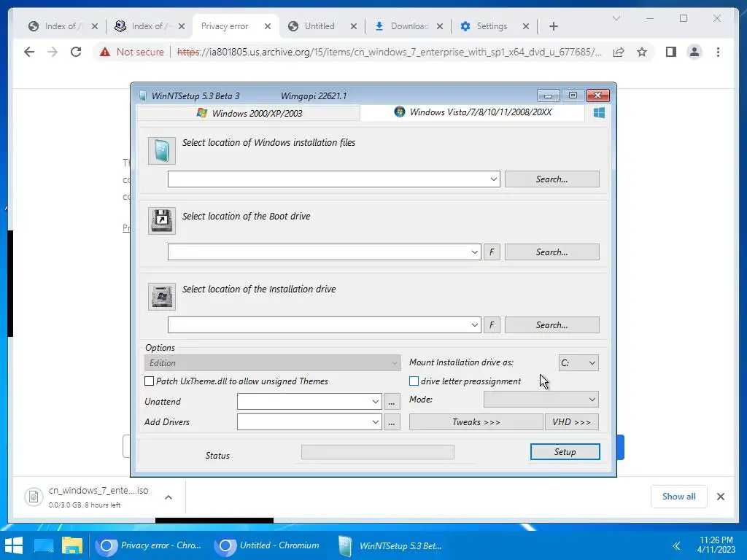747x560 pixels.
Task: Show hidden system tray icons
Action: [676, 545]
